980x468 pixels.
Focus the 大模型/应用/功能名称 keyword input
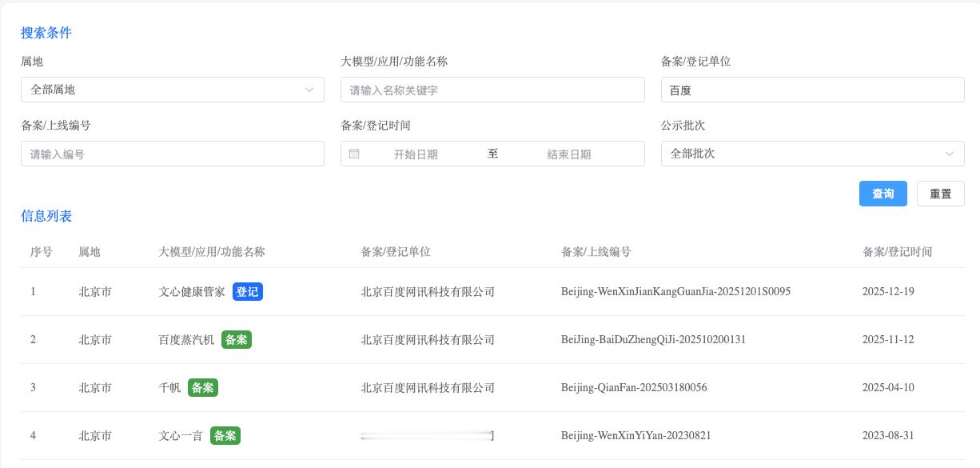[x=492, y=90]
